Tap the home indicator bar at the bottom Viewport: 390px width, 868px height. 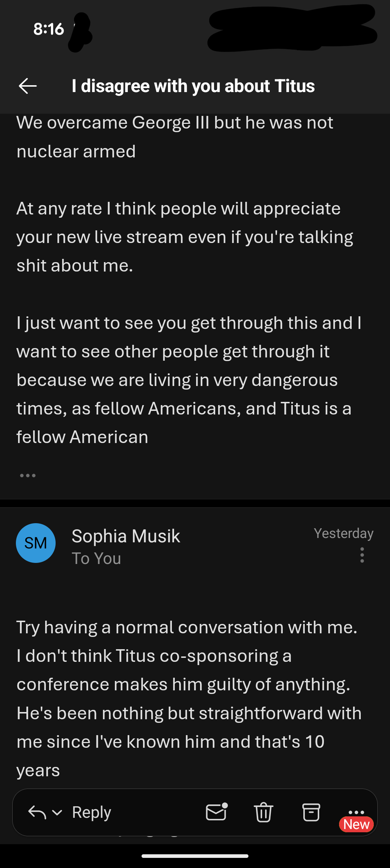tap(195, 856)
